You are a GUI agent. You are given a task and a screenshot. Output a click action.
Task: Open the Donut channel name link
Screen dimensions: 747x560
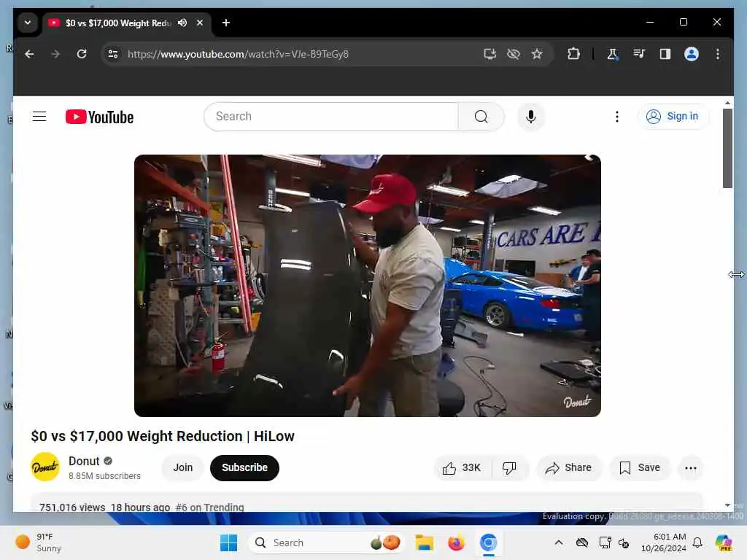click(x=84, y=461)
